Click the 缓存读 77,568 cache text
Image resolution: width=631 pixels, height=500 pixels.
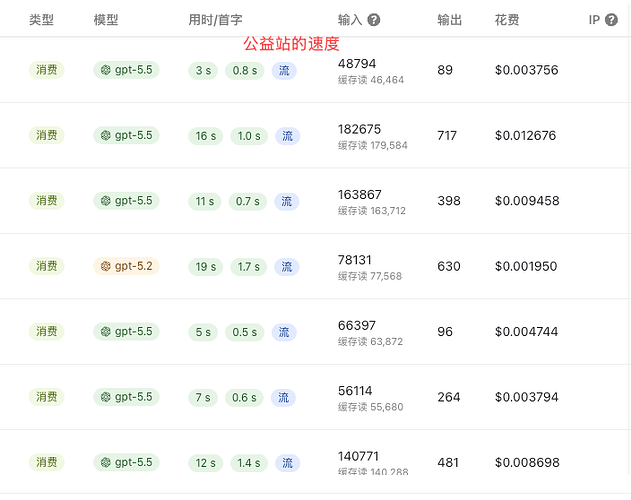click(370, 276)
